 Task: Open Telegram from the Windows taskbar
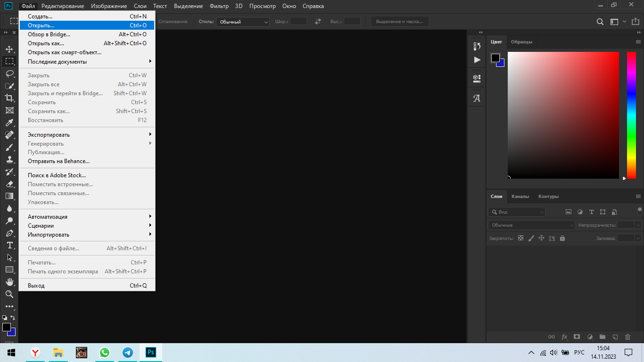(128, 353)
